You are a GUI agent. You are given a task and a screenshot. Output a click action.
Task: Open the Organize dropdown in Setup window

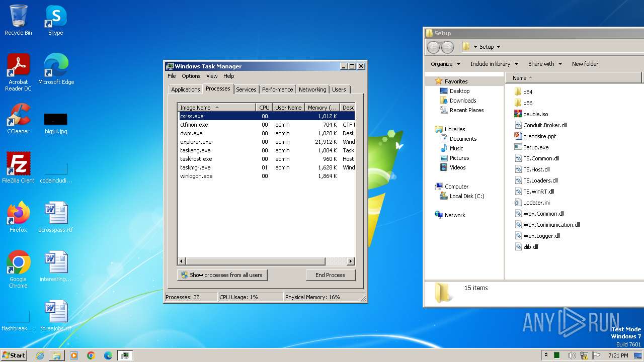pos(445,64)
